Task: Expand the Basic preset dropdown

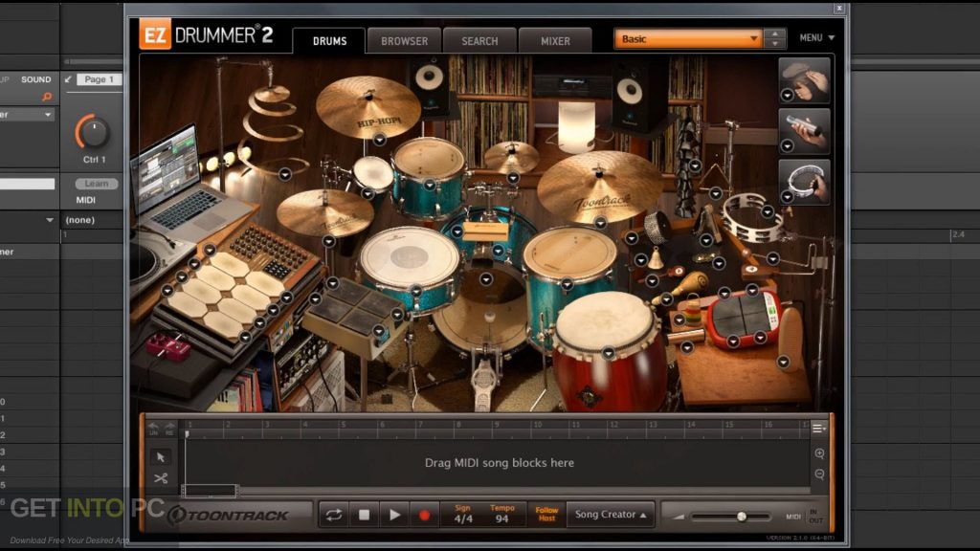Action: (688, 38)
